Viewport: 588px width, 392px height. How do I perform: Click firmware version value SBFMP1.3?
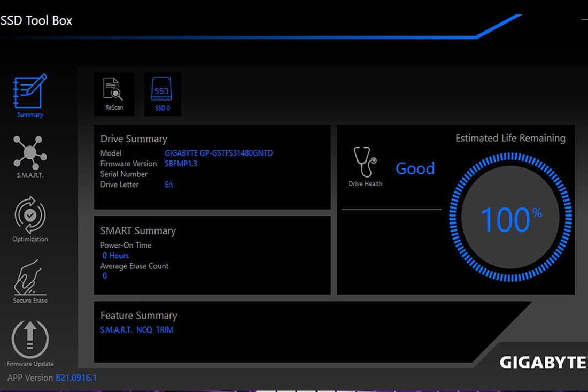(x=181, y=164)
